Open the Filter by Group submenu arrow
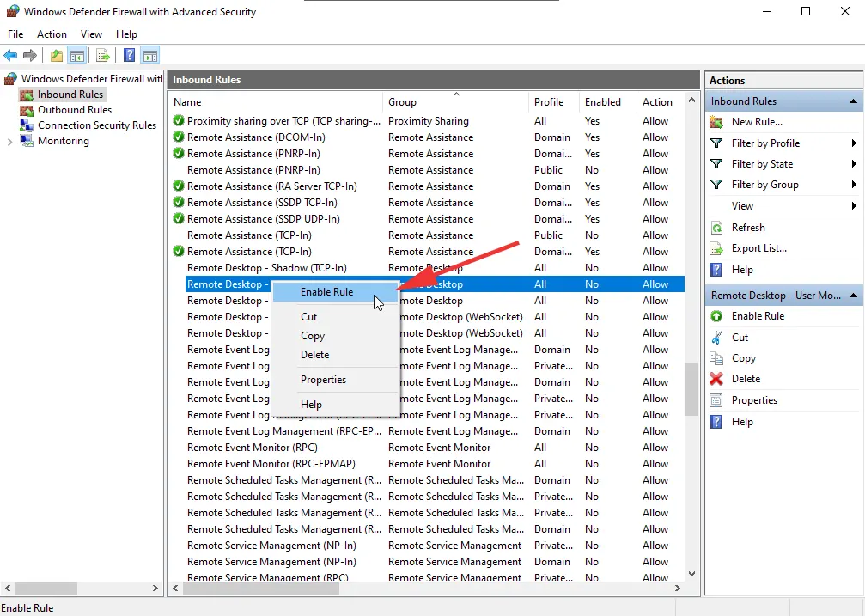 [x=853, y=185]
